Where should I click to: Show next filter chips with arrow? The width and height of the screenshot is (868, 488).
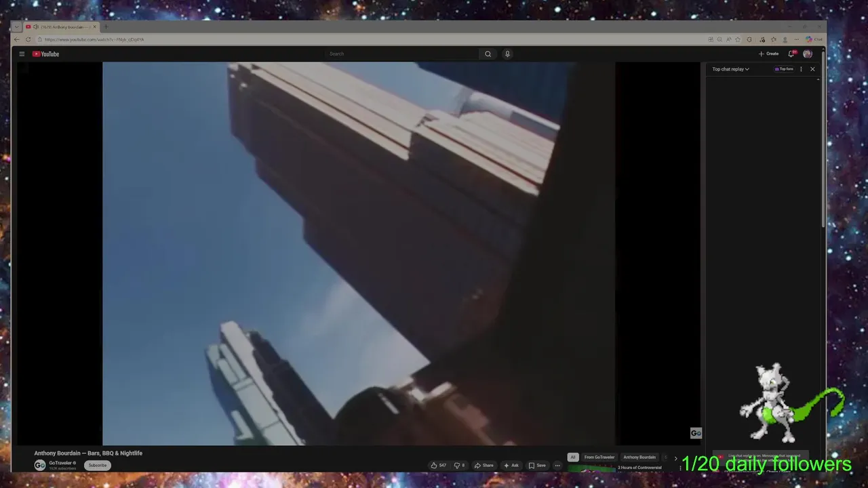[675, 457]
